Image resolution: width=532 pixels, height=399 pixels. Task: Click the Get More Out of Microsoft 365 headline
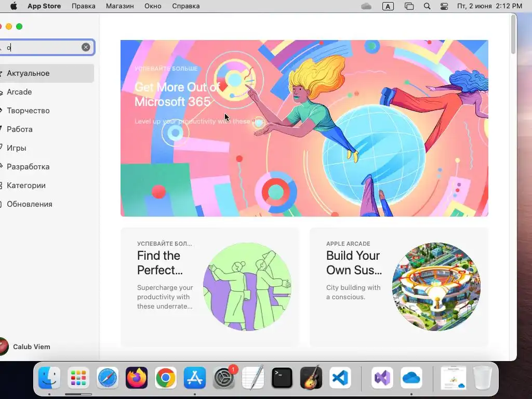click(178, 95)
